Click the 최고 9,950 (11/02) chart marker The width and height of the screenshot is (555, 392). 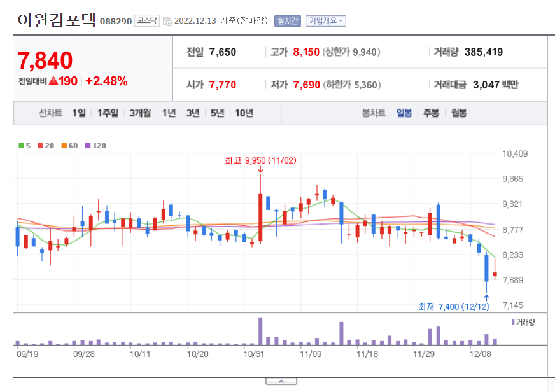coord(260,160)
